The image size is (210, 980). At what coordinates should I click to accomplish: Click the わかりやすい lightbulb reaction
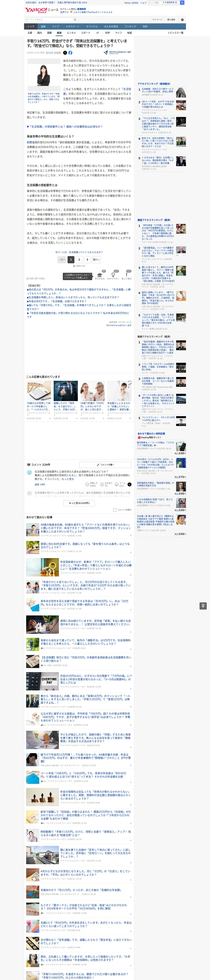[113, 275]
